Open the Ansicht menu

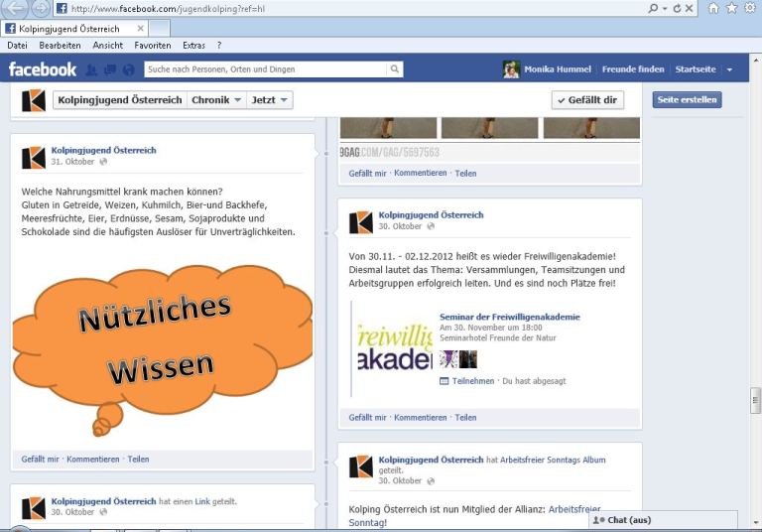[108, 46]
